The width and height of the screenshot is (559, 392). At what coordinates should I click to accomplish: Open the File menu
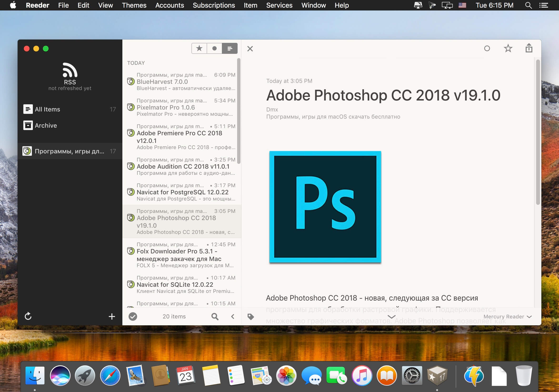click(x=63, y=5)
